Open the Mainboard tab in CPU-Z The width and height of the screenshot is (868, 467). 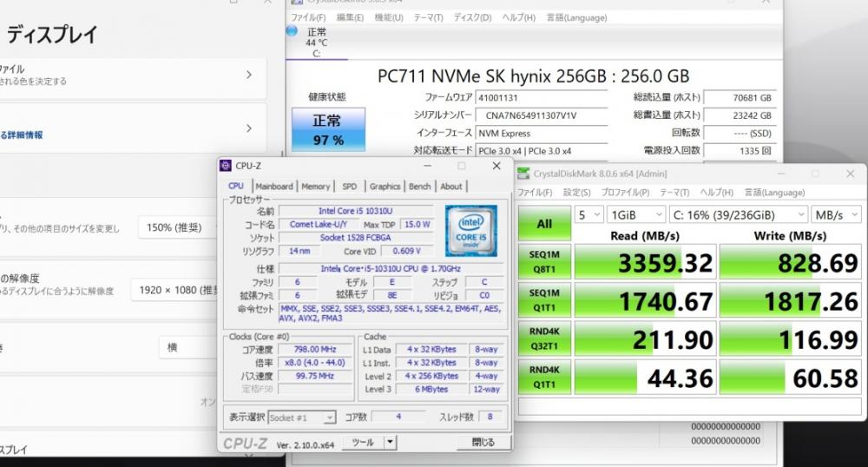point(274,187)
